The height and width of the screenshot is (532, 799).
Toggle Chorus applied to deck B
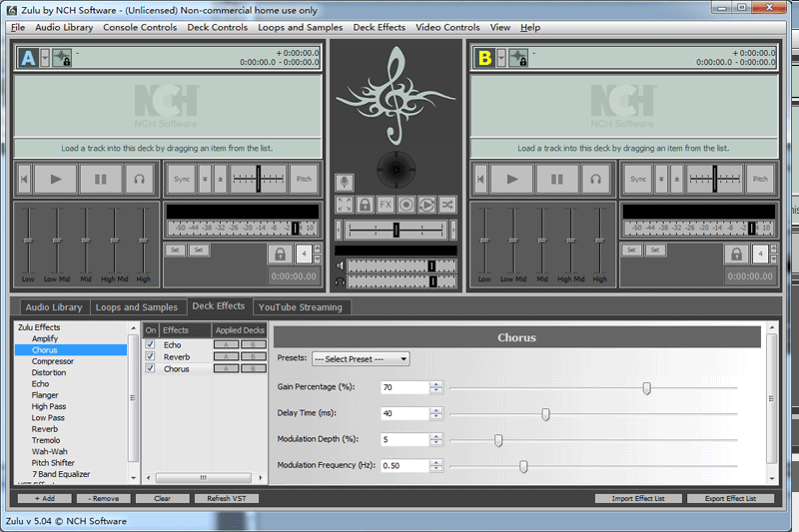pos(254,368)
